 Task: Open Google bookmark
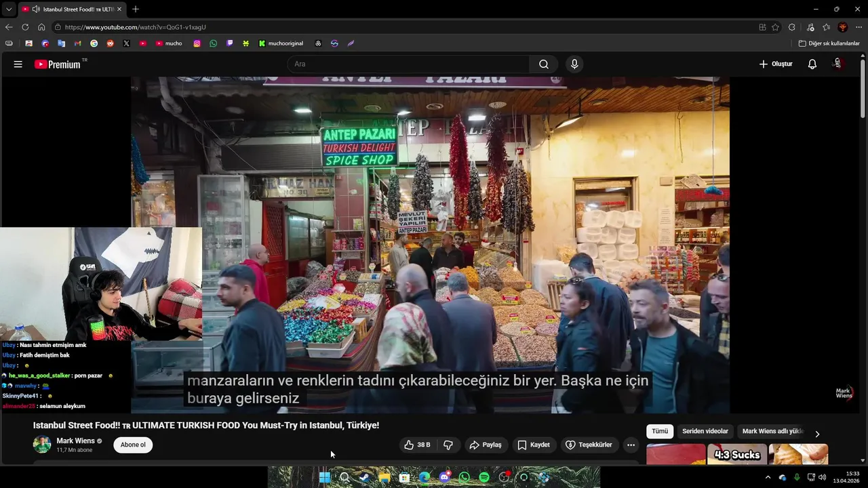[94, 43]
